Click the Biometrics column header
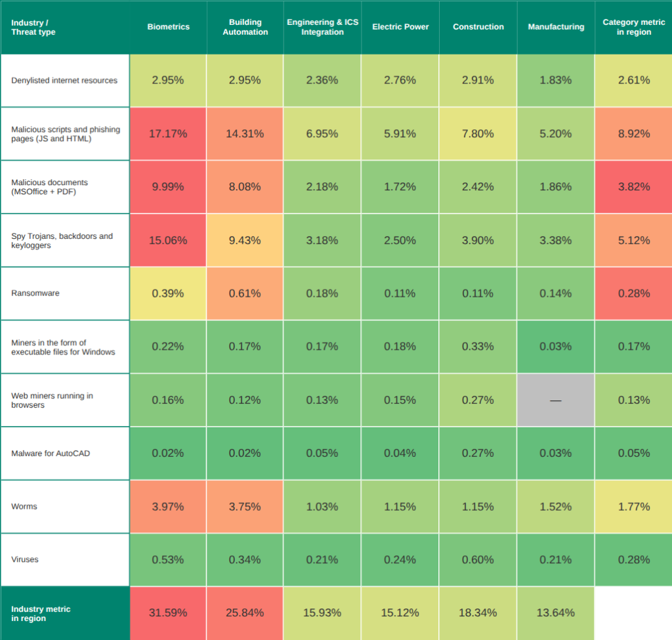 coord(168,27)
